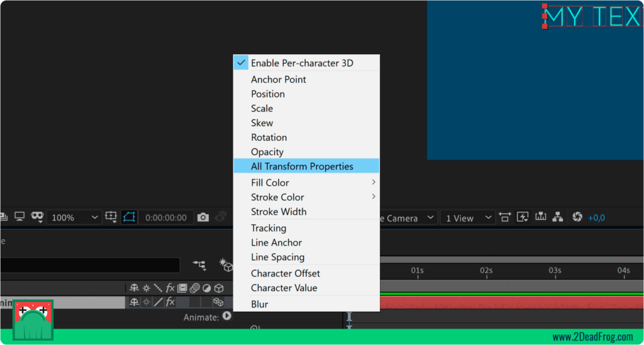The height and width of the screenshot is (345, 644).
Task: Open the 100% magnification dropdown
Action: [x=74, y=218]
